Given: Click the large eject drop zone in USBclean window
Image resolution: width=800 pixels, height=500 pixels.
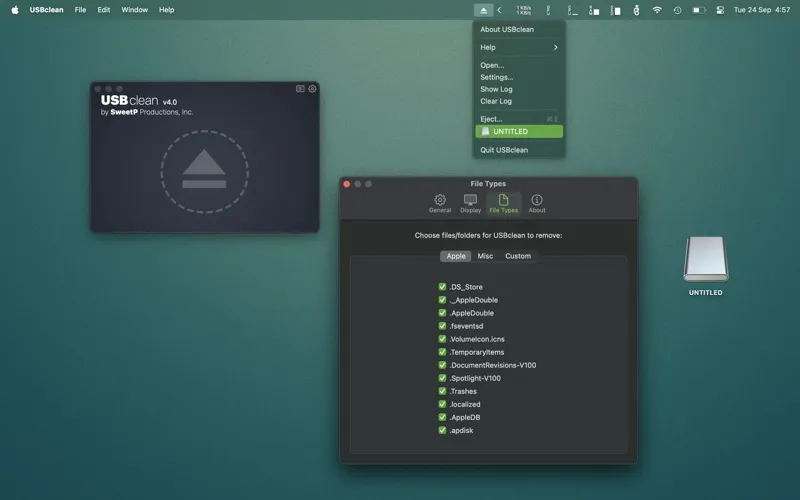Looking at the screenshot, I should [x=204, y=171].
